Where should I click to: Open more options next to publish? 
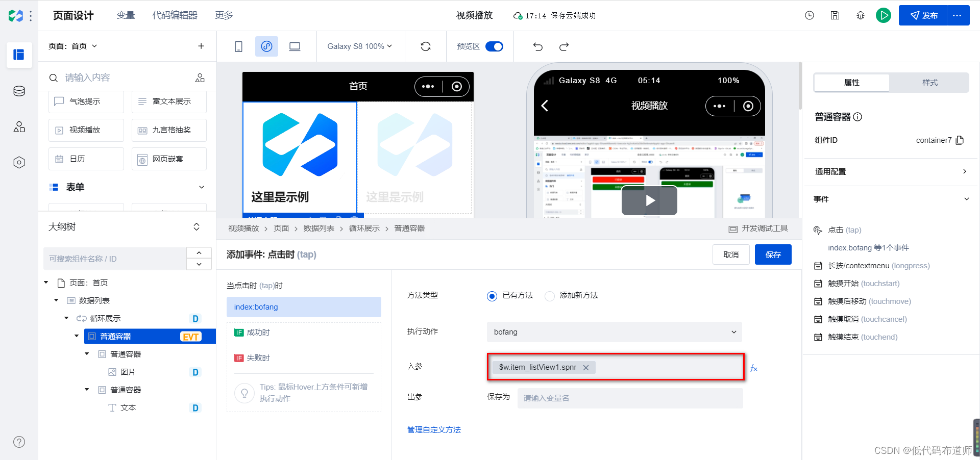click(958, 15)
